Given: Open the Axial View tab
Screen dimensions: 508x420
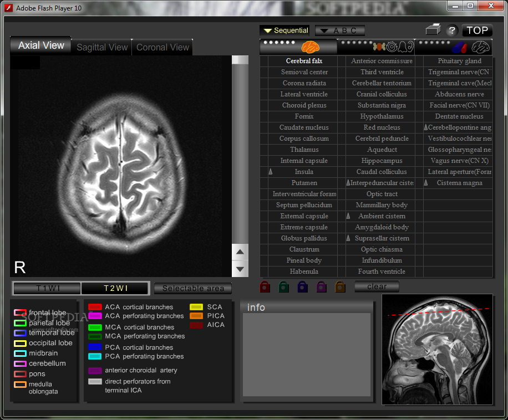Looking at the screenshot, I should pyautogui.click(x=41, y=45).
